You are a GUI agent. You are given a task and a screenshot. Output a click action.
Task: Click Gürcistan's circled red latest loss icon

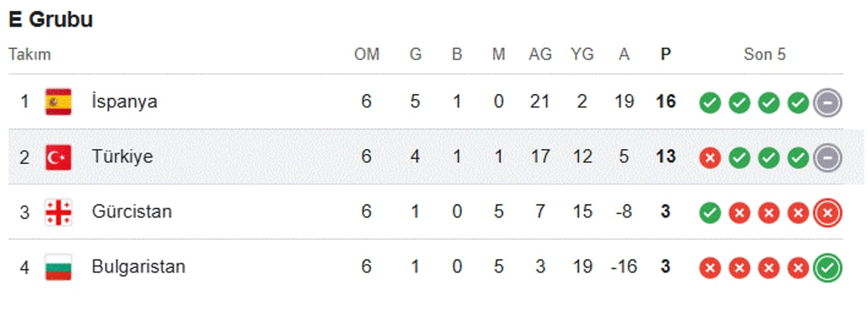(x=827, y=213)
